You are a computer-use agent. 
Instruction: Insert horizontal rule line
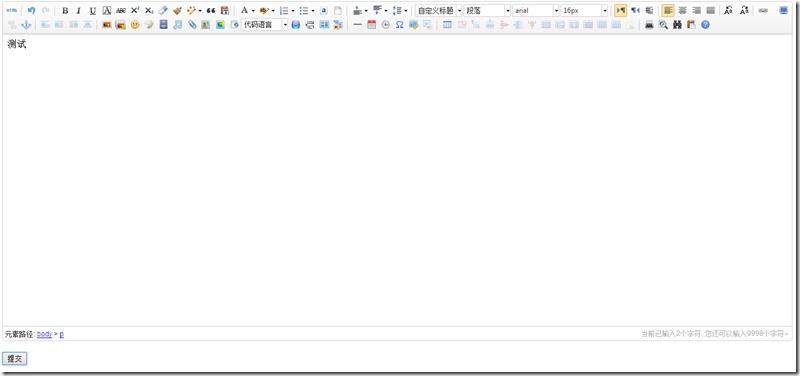click(x=357, y=24)
